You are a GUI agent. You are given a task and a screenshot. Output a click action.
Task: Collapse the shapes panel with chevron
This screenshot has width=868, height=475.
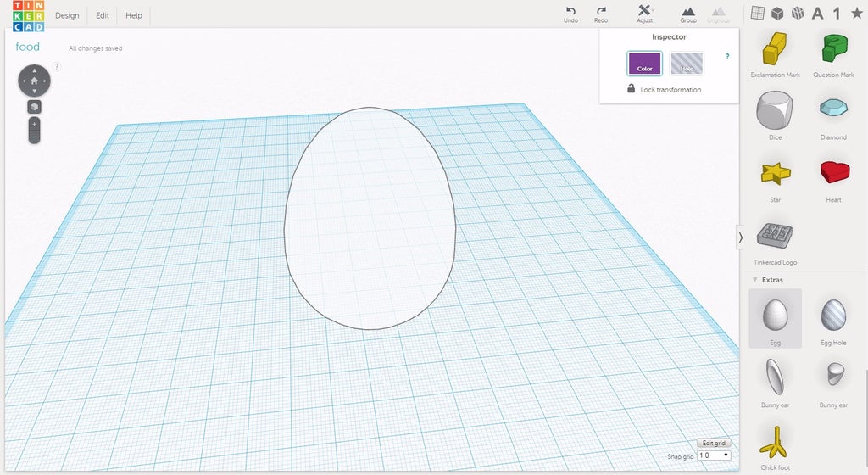(x=740, y=237)
